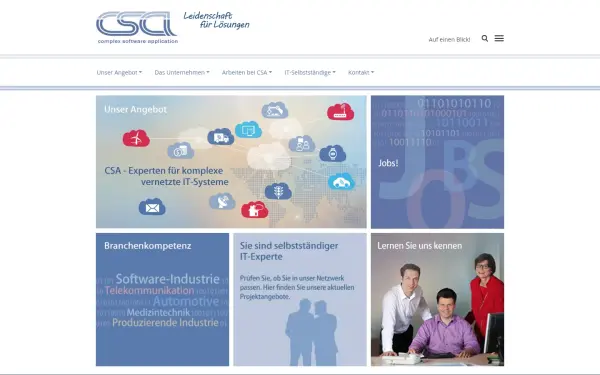Expand the IT-Selbstständige dropdown menu
The width and height of the screenshot is (600, 375).
point(310,72)
